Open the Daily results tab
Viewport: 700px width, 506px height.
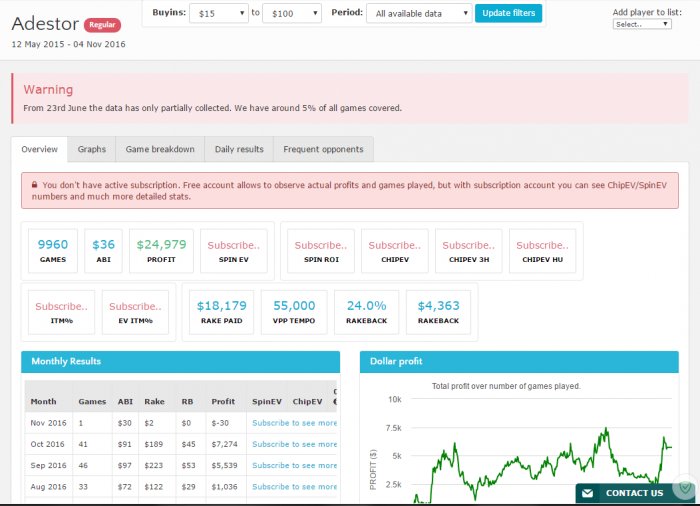239,149
